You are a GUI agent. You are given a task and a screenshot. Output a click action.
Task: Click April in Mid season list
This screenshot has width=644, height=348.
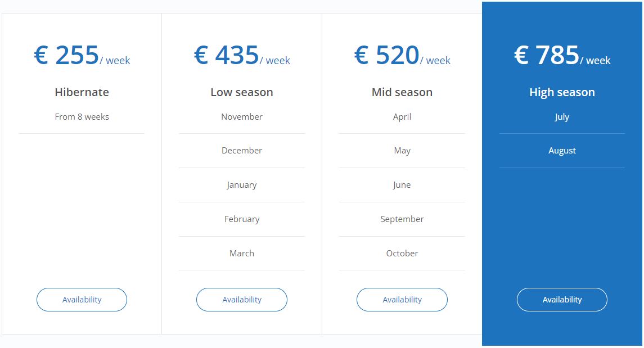pyautogui.click(x=402, y=117)
